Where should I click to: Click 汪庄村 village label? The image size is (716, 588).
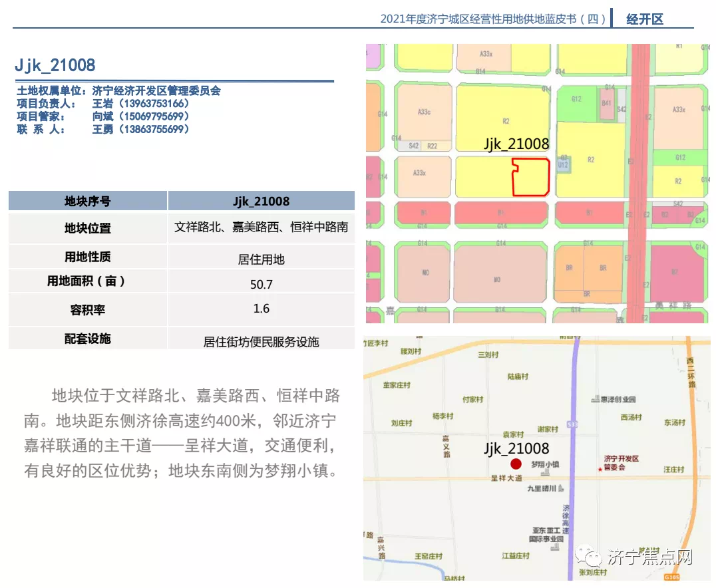pyautogui.click(x=674, y=470)
